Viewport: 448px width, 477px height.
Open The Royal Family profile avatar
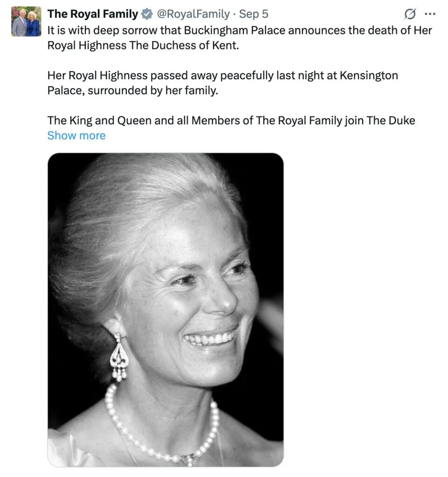coord(26,21)
